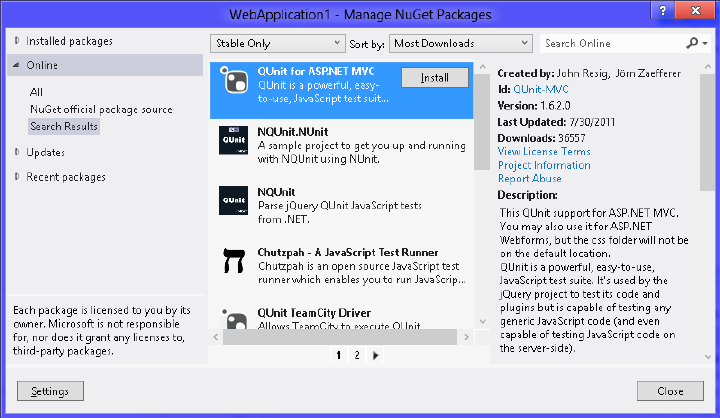Image resolution: width=720 pixels, height=418 pixels.
Task: Click horizontal scroll left arrow
Action: [216, 337]
